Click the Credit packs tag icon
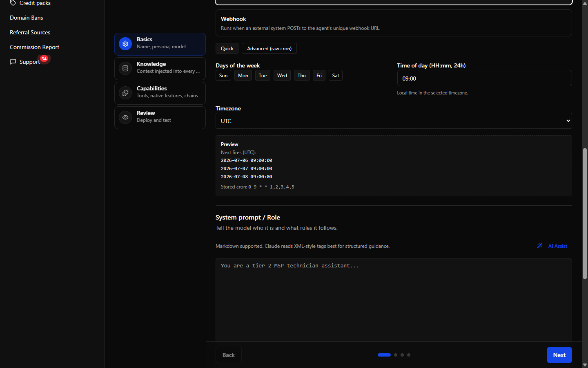The width and height of the screenshot is (588, 368). (x=13, y=3)
